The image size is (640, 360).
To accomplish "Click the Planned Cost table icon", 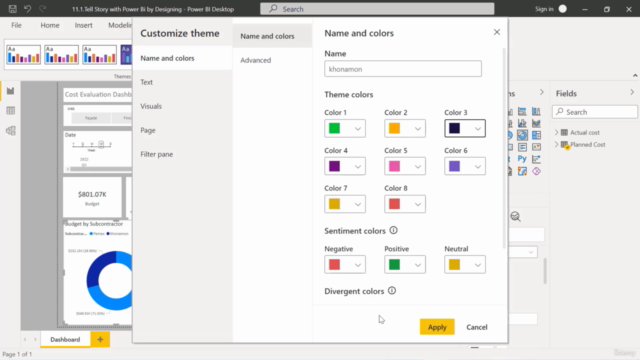I will (x=565, y=145).
